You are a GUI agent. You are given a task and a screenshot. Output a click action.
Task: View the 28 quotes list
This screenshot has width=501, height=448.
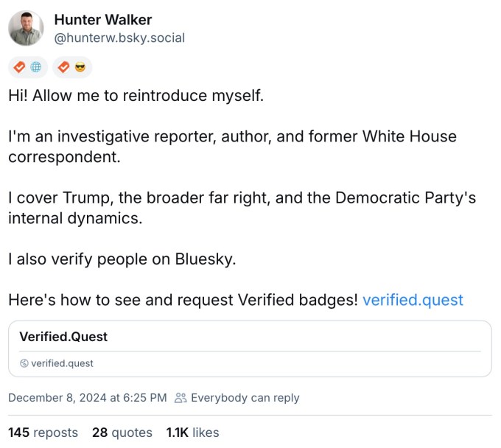click(x=122, y=433)
